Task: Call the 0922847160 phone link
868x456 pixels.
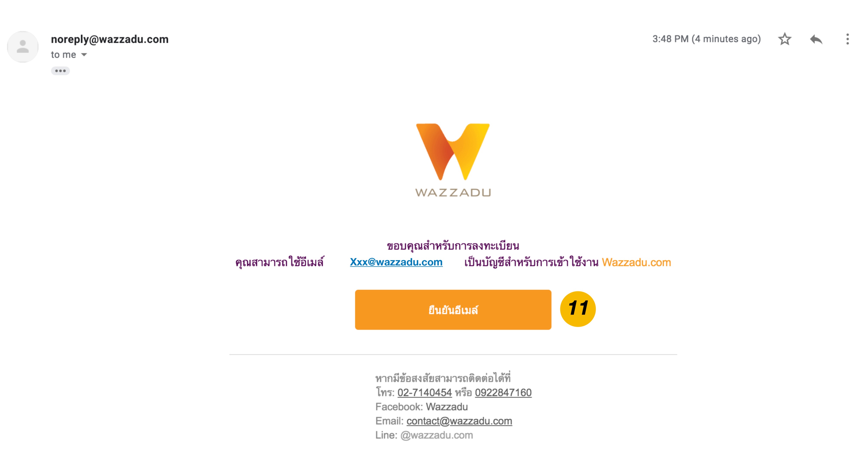Action: click(x=503, y=392)
